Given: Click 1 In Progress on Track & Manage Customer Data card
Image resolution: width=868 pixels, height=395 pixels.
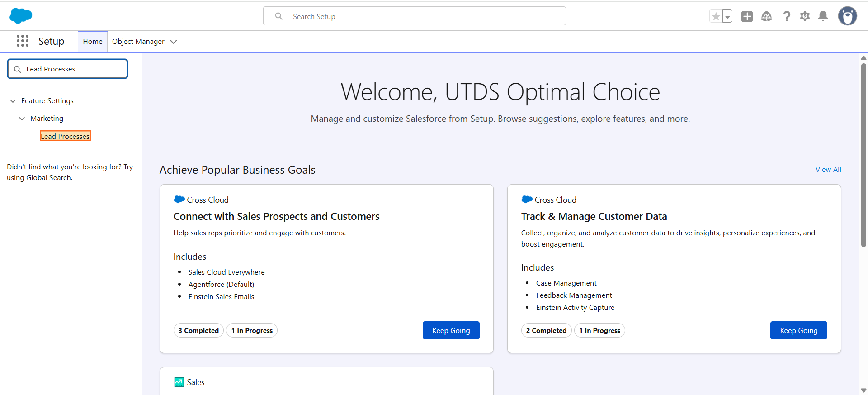Looking at the screenshot, I should (599, 330).
